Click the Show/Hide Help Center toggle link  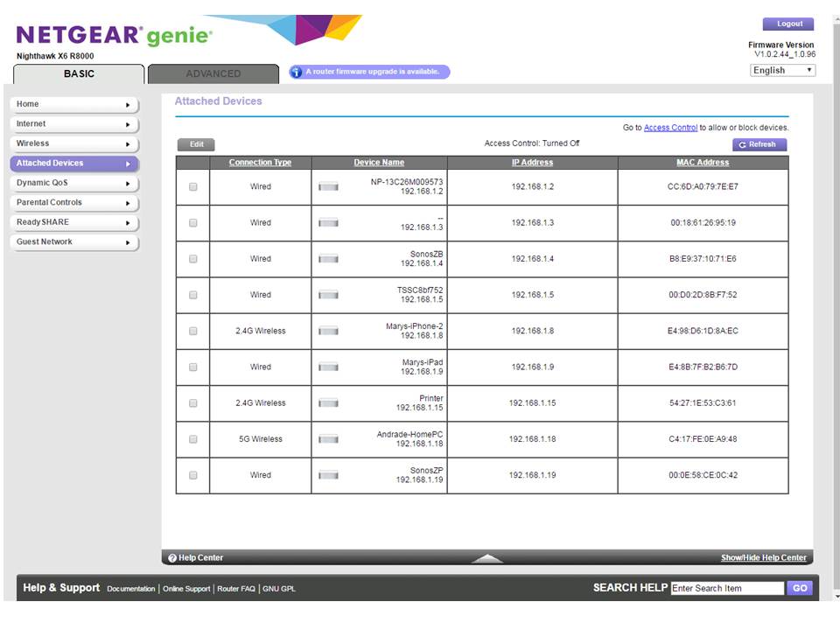point(765,556)
